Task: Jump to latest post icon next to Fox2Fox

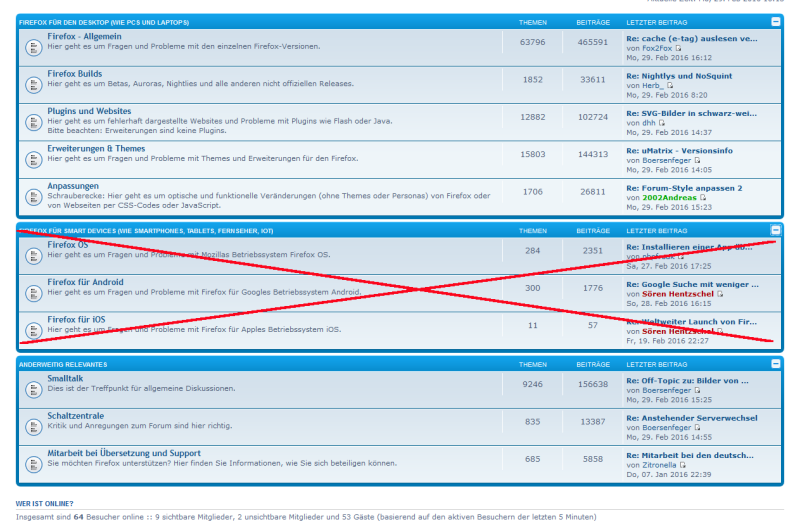Action: tap(679, 48)
